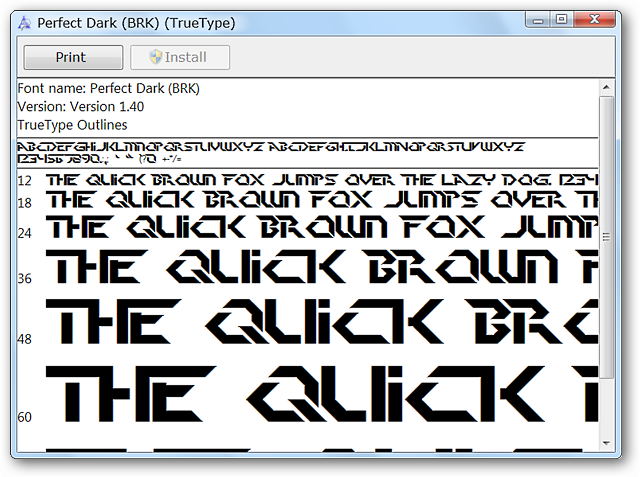Click the vertical scrollbar thumb
640x477 pixels.
point(606,237)
